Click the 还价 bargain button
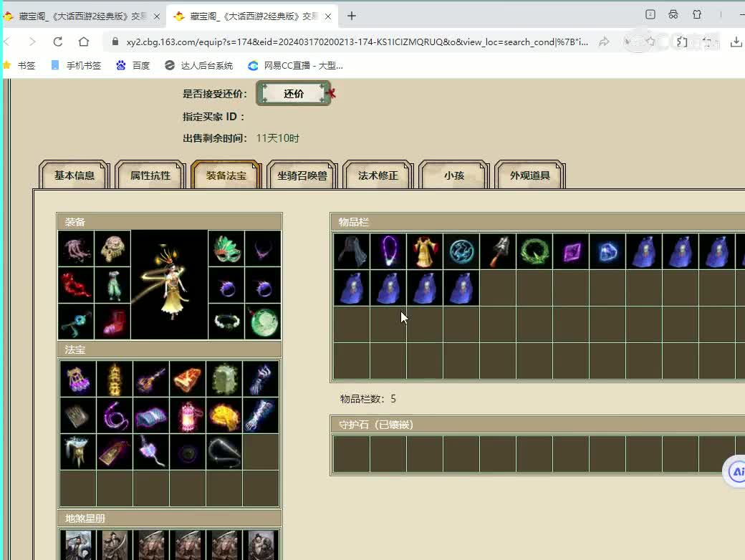The height and width of the screenshot is (560, 745). (293, 93)
